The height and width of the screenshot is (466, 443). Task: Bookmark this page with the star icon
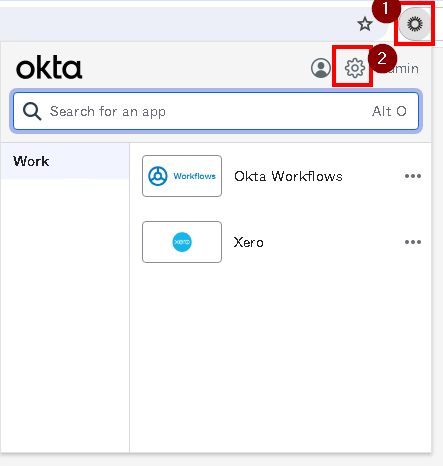point(365,24)
